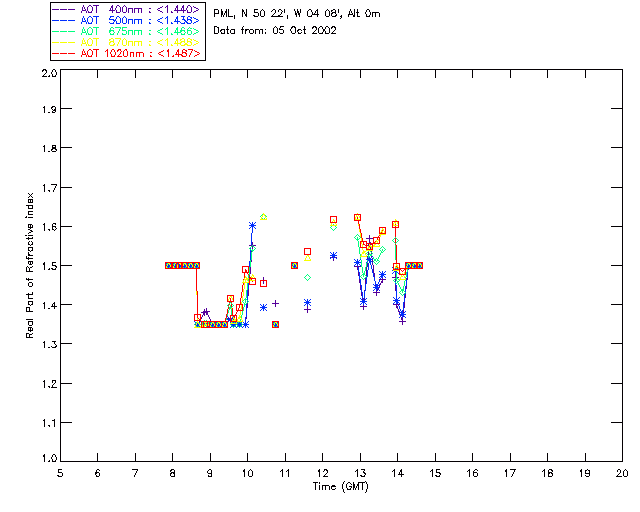Click the y-axis tick label '1.1'
Screen dimensions: 640x512
click(x=49, y=423)
